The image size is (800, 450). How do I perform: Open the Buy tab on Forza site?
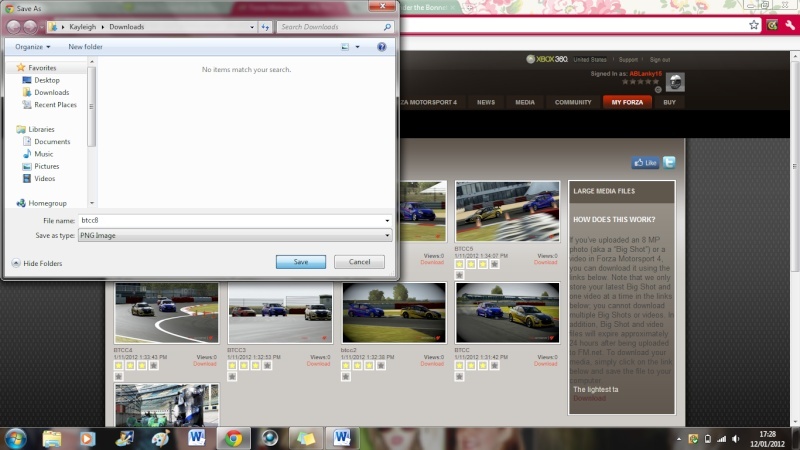(x=669, y=102)
